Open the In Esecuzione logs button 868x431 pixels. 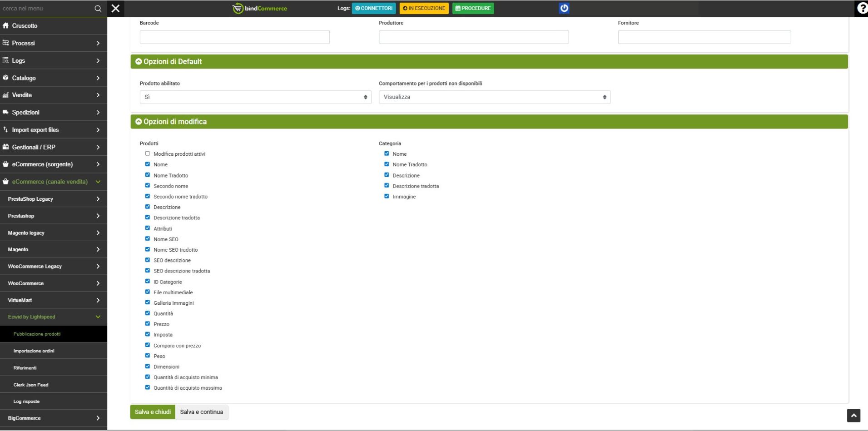point(424,8)
